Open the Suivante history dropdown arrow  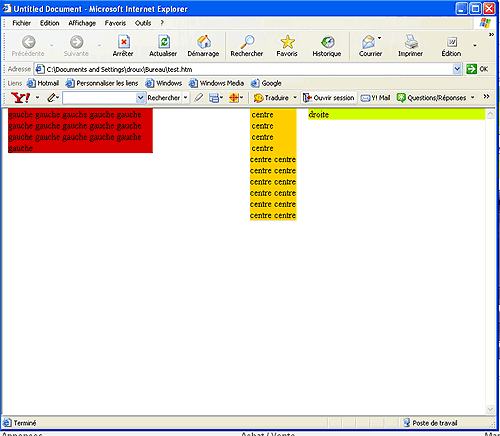tap(99, 45)
